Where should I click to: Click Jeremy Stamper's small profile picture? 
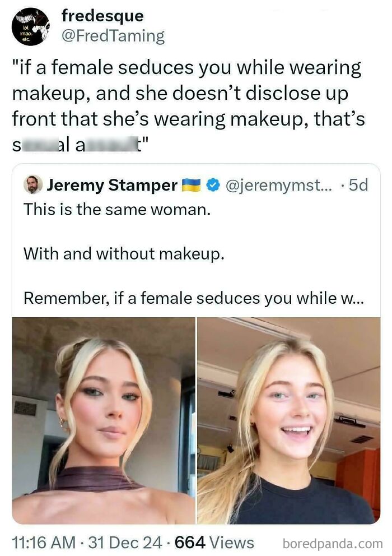(33, 185)
